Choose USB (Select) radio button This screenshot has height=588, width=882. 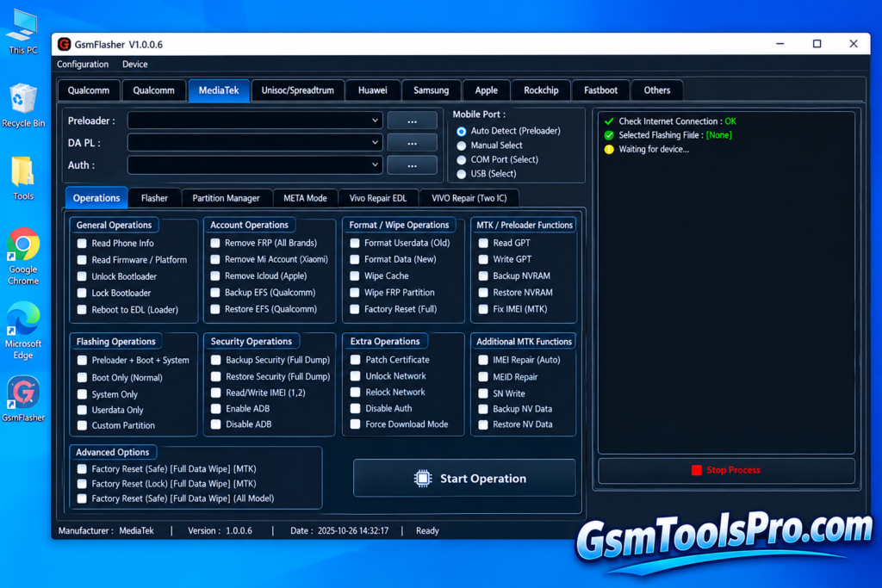462,174
